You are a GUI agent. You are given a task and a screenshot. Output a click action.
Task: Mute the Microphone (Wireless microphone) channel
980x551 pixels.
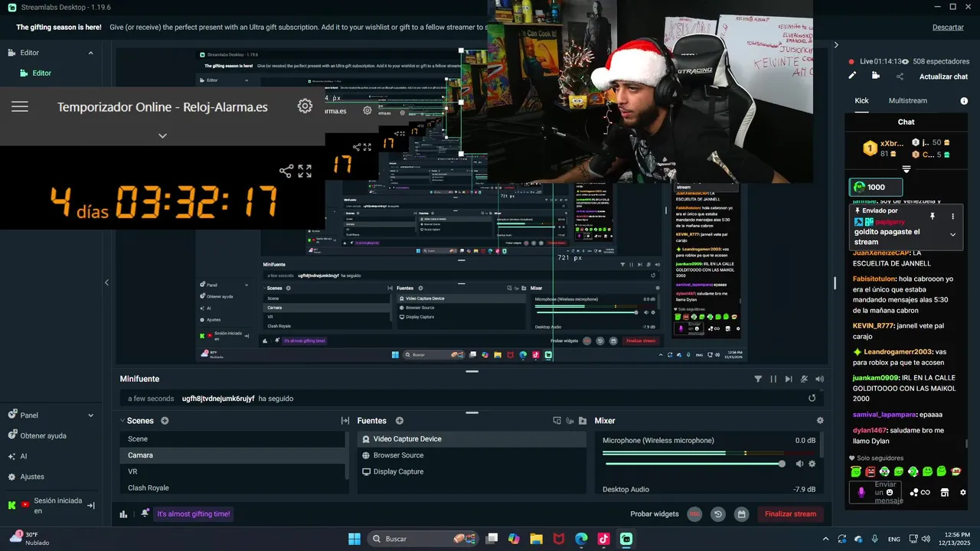pos(799,464)
